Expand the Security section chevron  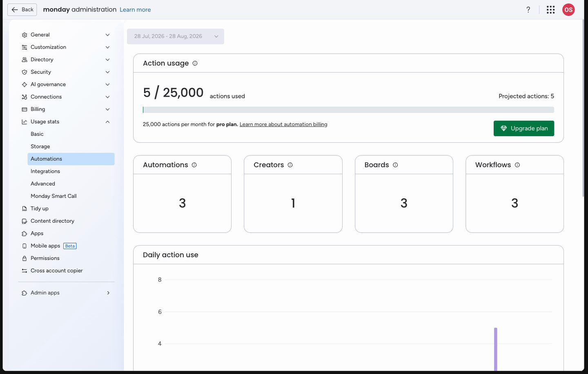click(x=107, y=72)
